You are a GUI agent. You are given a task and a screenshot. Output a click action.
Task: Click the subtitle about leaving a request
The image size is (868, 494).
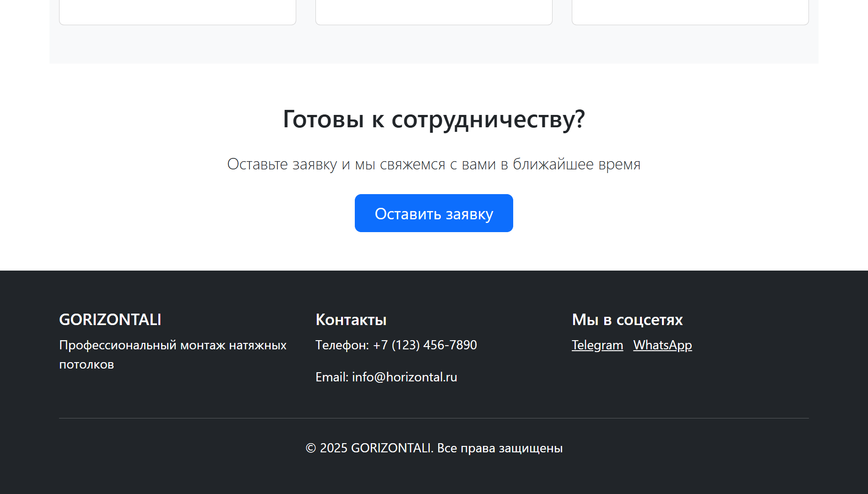pyautogui.click(x=434, y=163)
